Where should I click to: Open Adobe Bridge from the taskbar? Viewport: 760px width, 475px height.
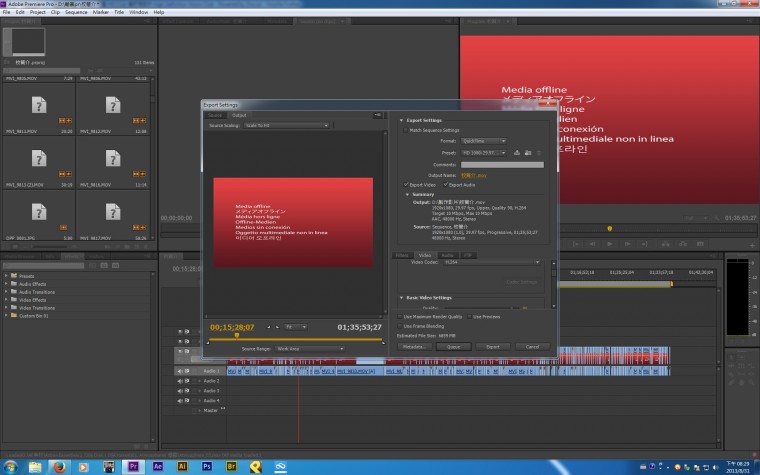(x=230, y=466)
